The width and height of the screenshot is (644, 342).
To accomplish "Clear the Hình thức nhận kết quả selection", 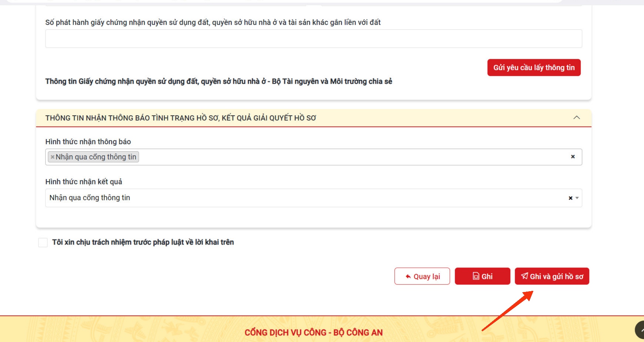I will pyautogui.click(x=570, y=198).
